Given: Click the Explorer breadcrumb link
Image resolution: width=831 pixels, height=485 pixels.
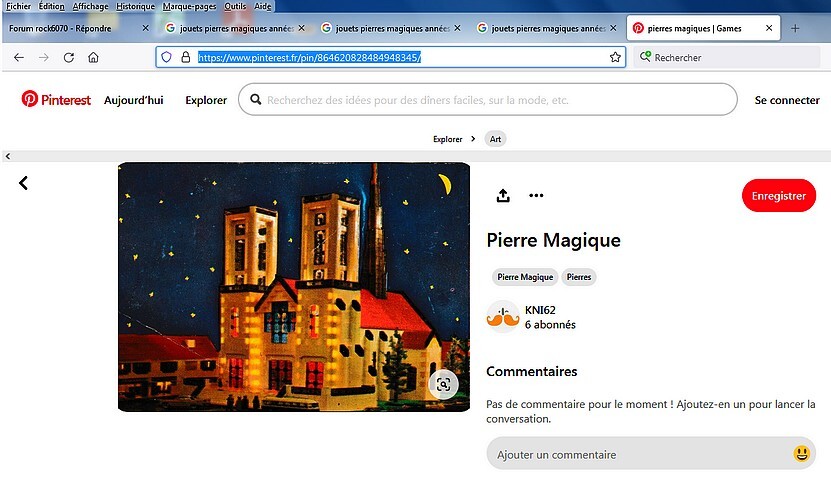Looking at the screenshot, I should [447, 139].
